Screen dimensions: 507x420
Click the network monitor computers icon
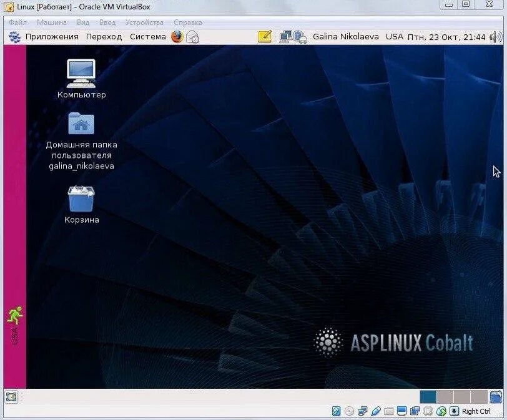(x=285, y=37)
